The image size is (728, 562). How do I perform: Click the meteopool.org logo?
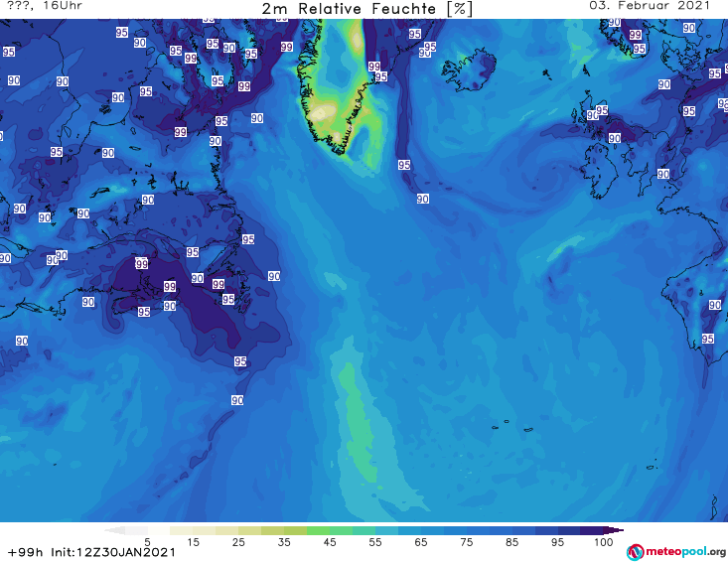tap(676, 552)
